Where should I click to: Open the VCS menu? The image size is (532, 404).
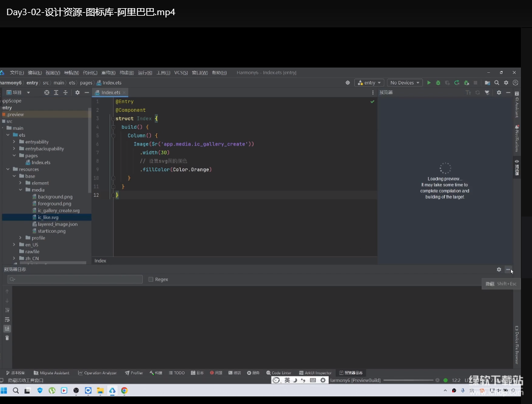click(181, 73)
